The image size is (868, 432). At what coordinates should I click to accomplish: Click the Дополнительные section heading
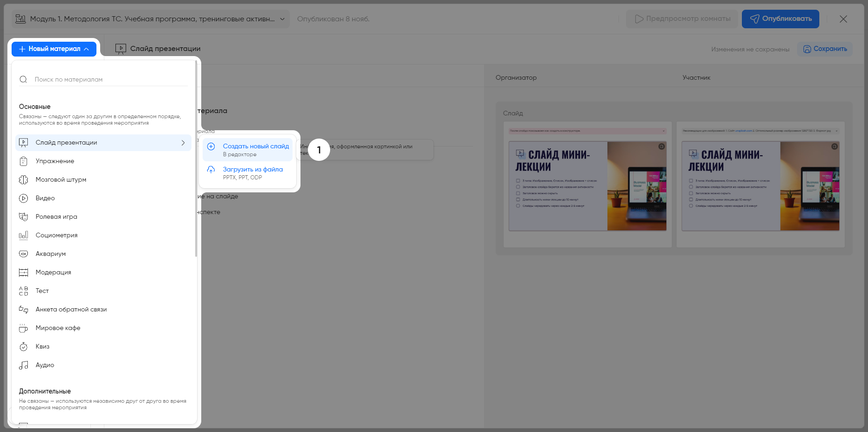pyautogui.click(x=45, y=391)
